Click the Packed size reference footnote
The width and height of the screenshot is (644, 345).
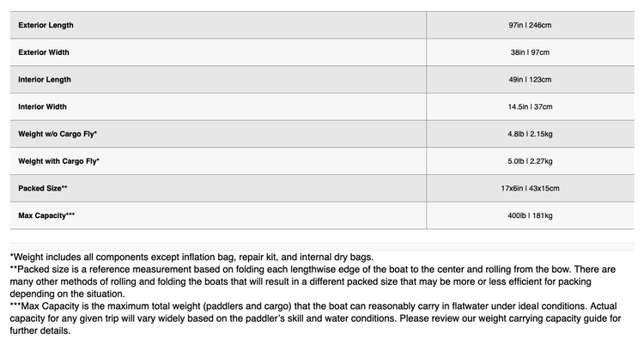pyautogui.click(x=313, y=281)
